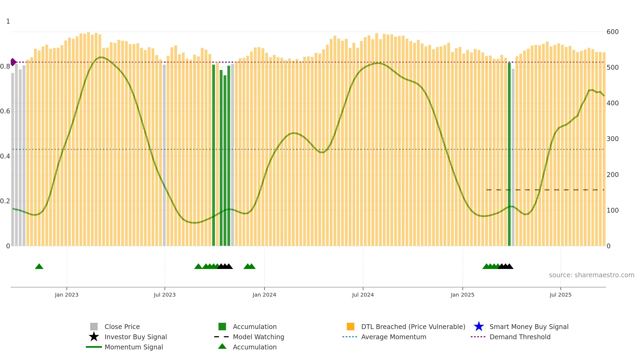Click the blue Smart Money Buy Signal star
Image resolution: width=644 pixels, height=362 pixels.
coord(479,327)
